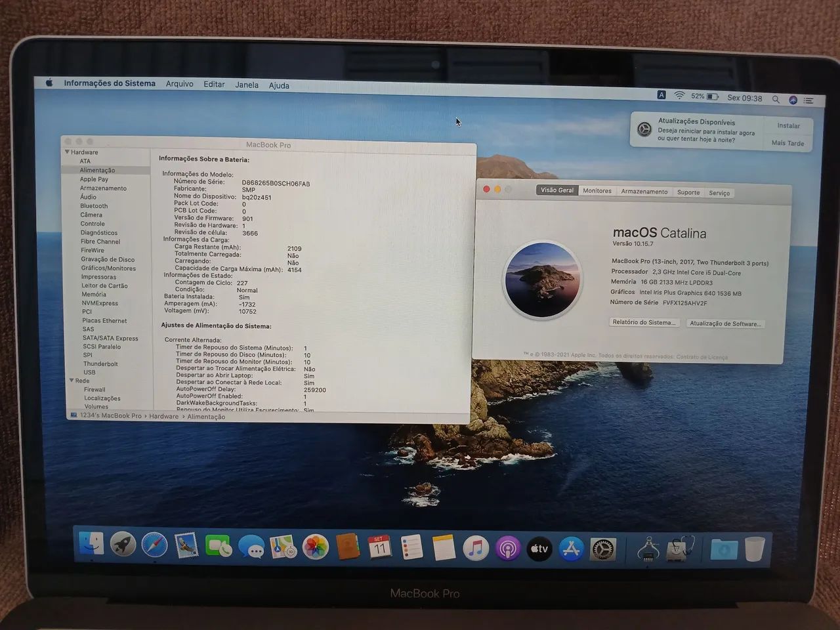Collapse the Hardware tree section
840x630 pixels.
coord(67,152)
